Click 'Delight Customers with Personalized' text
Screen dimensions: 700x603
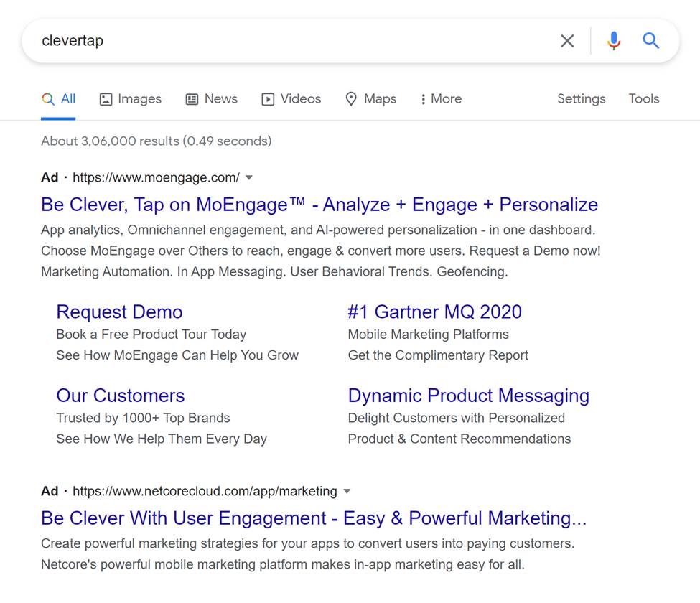457,419
